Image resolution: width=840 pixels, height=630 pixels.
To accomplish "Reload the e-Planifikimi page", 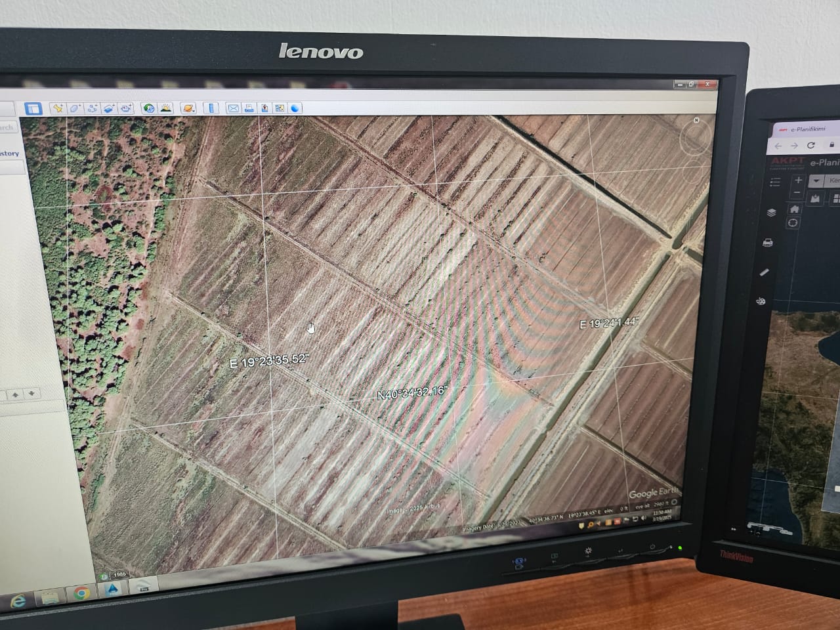I will click(811, 146).
